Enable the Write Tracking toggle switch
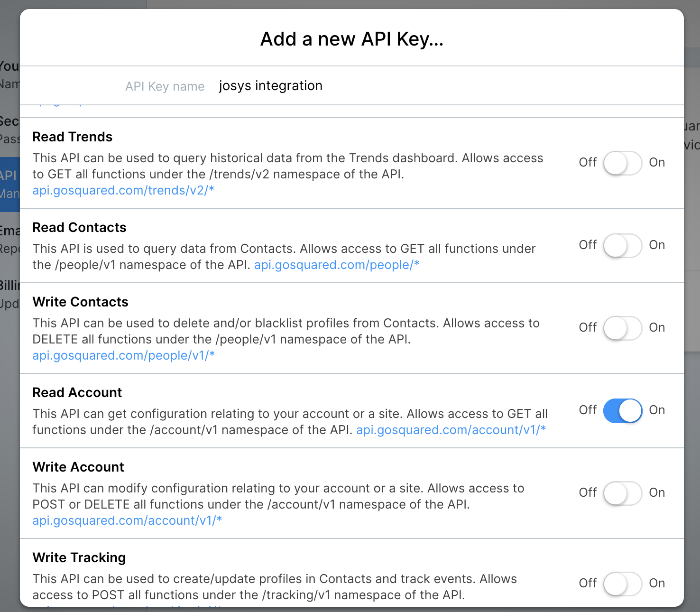 tap(623, 584)
